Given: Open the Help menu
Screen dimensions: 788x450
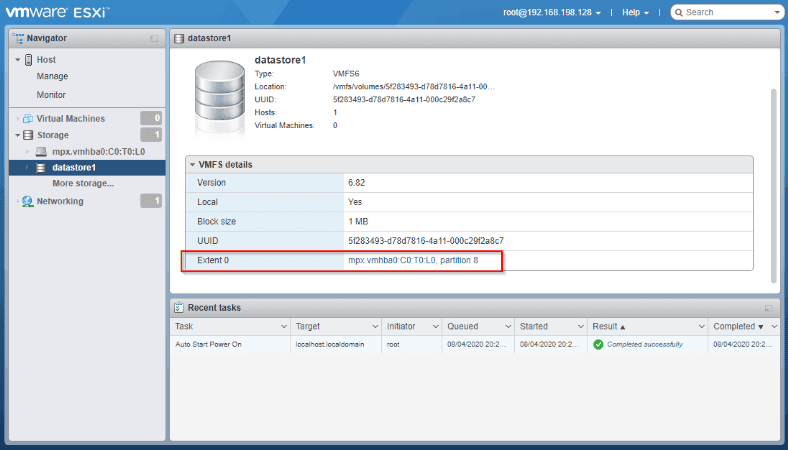Looking at the screenshot, I should (x=635, y=12).
